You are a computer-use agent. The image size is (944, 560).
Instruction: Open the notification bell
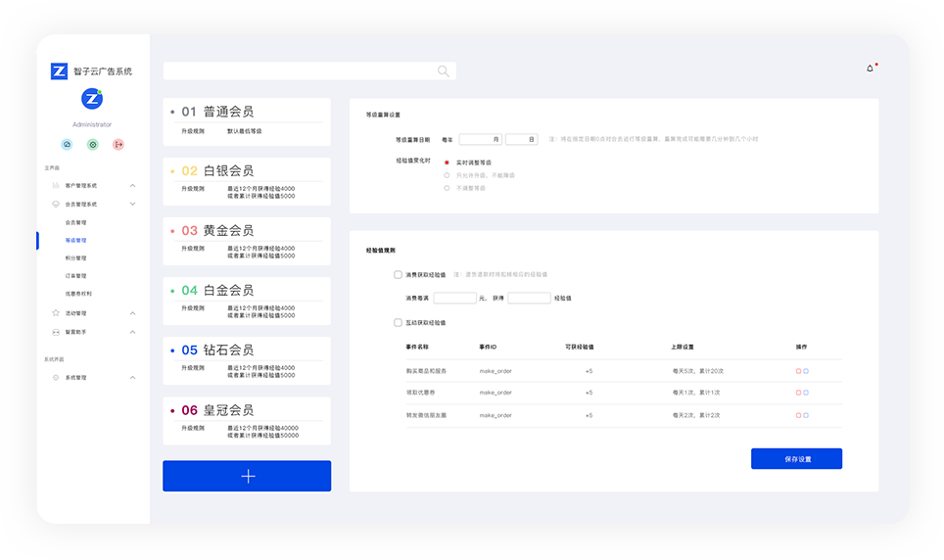click(870, 69)
